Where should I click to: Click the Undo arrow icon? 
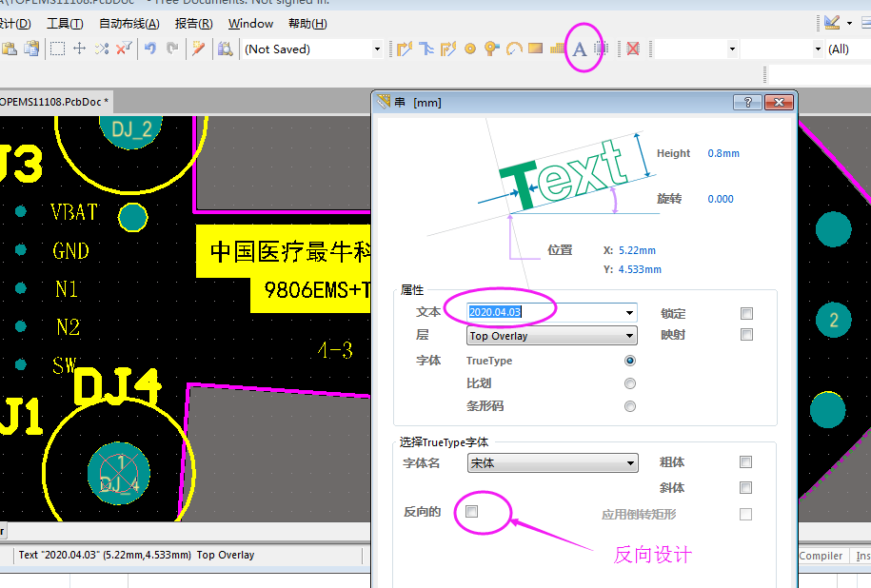(150, 49)
